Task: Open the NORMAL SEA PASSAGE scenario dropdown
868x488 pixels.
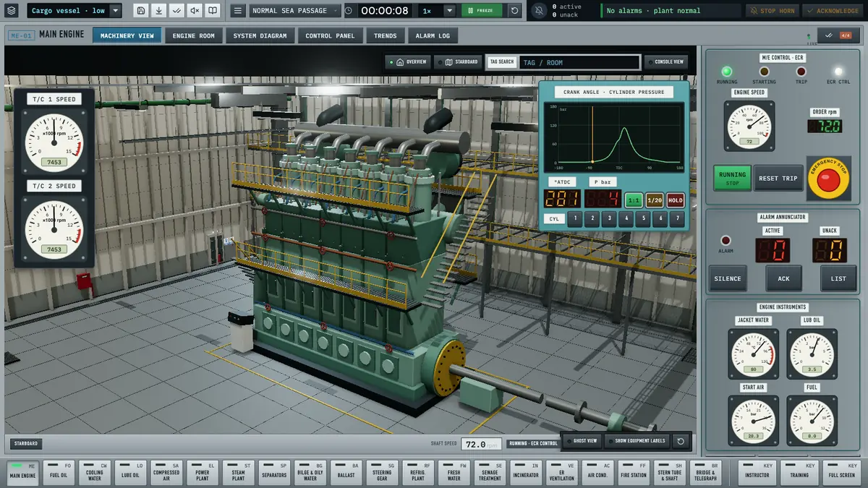Action: pyautogui.click(x=295, y=11)
